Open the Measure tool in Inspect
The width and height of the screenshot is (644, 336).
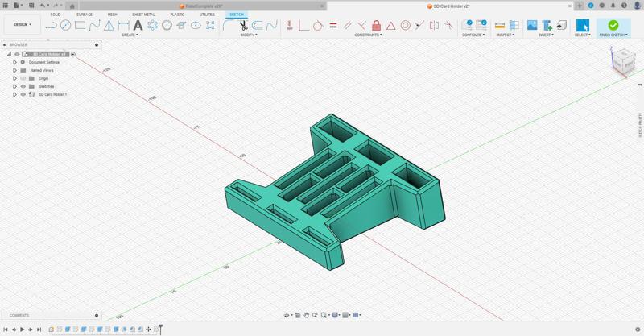(500, 25)
